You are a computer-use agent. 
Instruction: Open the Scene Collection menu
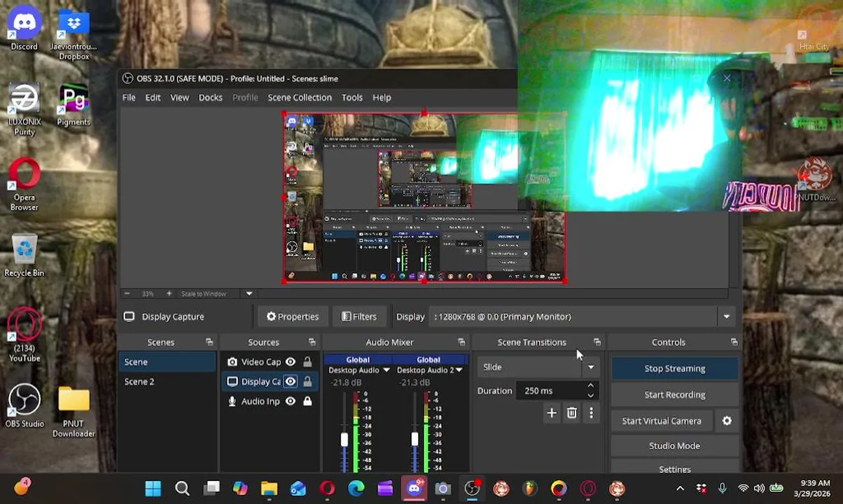pyautogui.click(x=300, y=97)
